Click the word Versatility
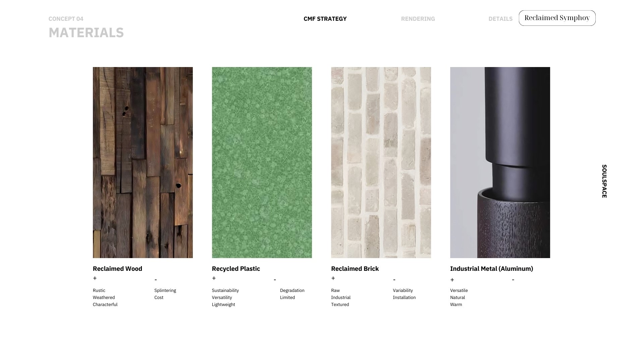Screen dimensions: 644x362 coord(222,298)
